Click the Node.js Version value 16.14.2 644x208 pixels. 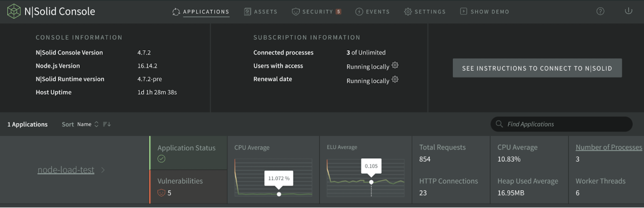(147, 66)
